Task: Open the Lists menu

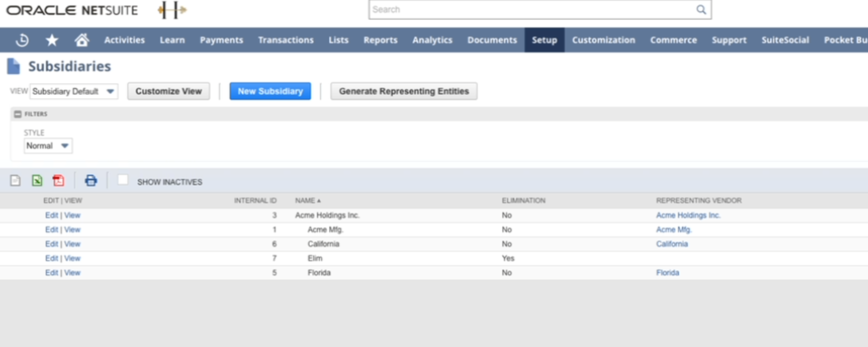Action: pyautogui.click(x=339, y=40)
